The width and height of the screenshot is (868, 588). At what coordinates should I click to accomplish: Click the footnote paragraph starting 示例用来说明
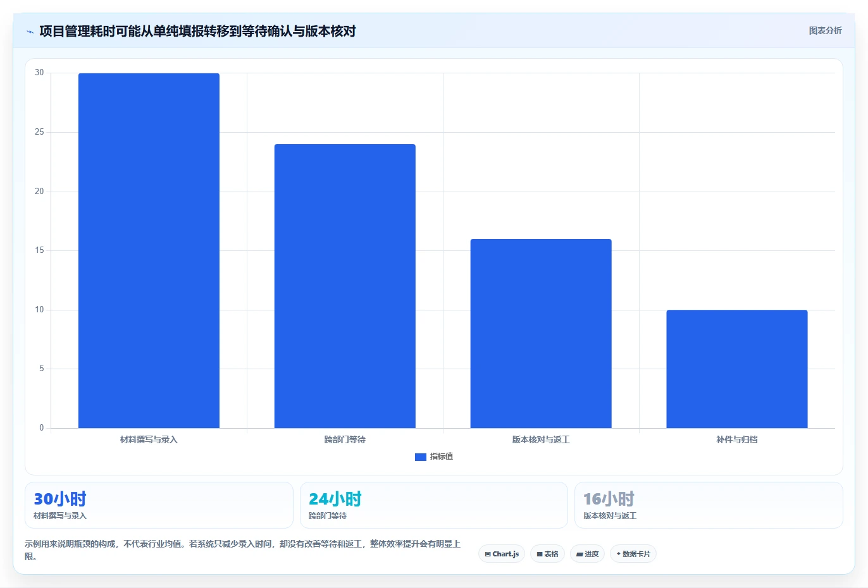click(x=243, y=550)
